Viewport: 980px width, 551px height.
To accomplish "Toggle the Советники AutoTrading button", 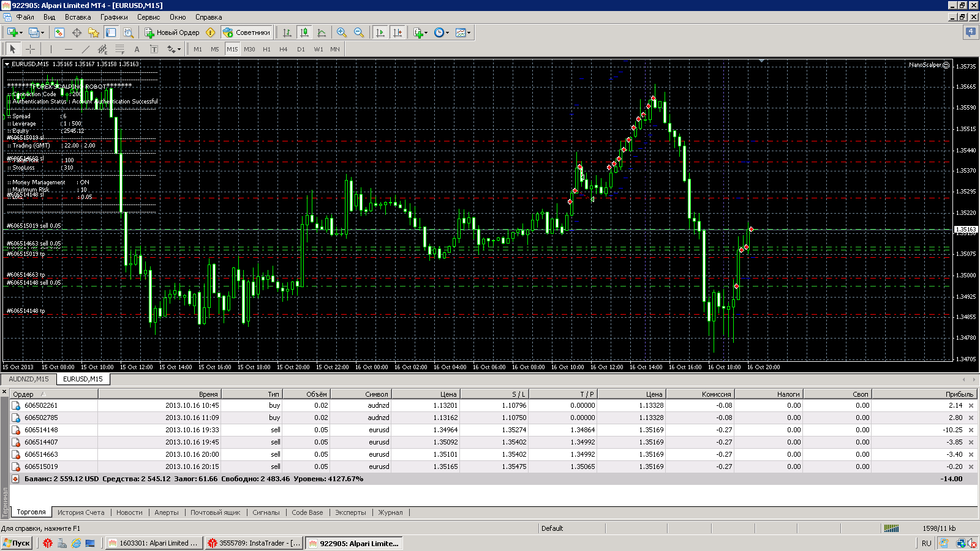I will 246,32.
